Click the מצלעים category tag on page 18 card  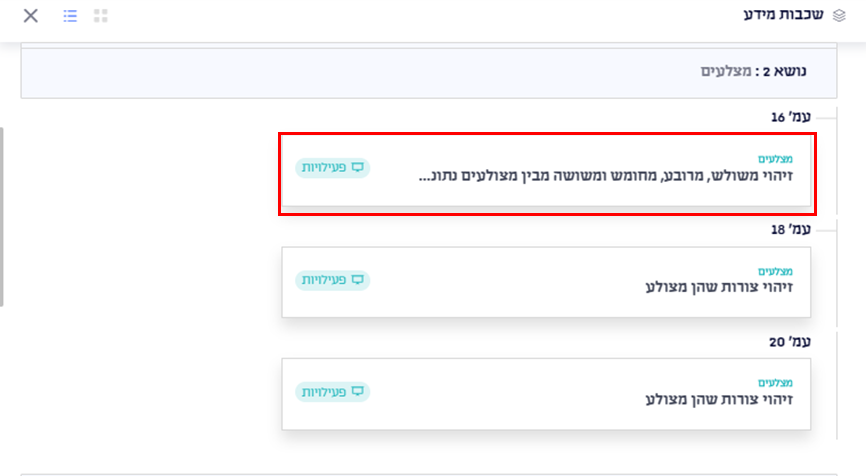point(775,271)
